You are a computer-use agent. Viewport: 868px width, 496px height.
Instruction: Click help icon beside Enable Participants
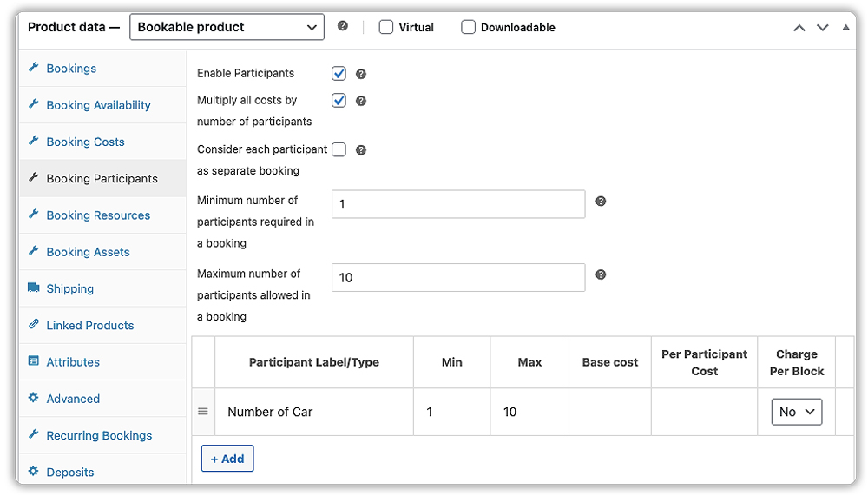pyautogui.click(x=361, y=74)
